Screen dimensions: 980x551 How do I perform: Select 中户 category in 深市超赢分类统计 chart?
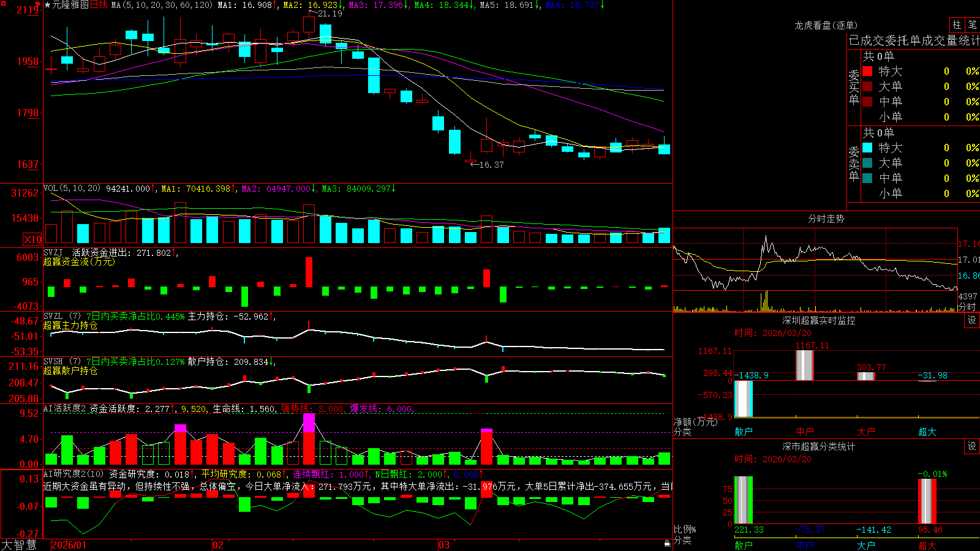coord(805,545)
